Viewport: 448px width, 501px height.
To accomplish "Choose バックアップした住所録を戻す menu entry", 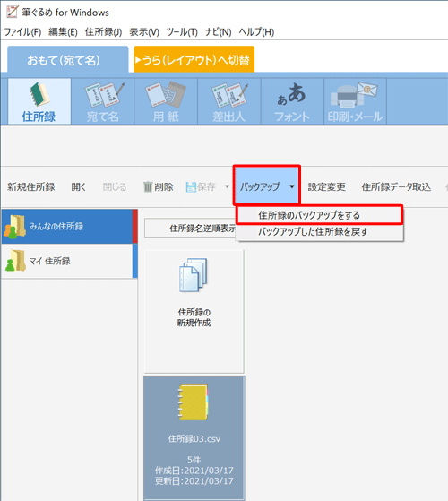I will (x=319, y=231).
